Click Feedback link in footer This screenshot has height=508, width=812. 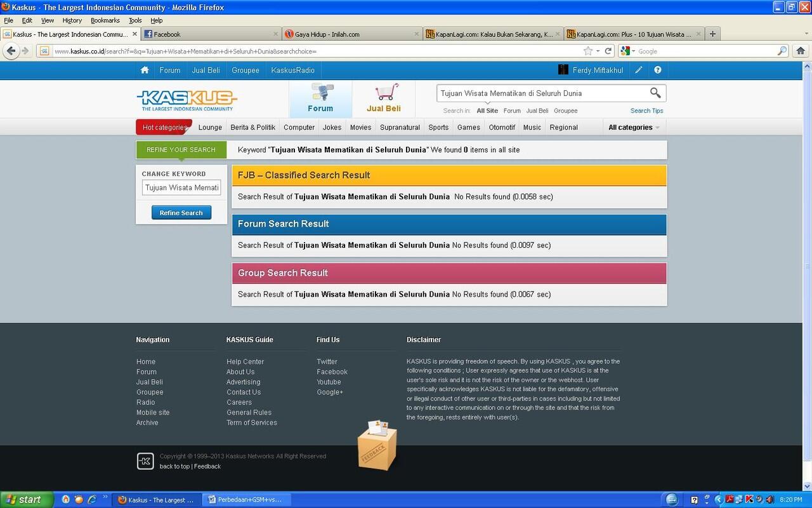coord(207,466)
